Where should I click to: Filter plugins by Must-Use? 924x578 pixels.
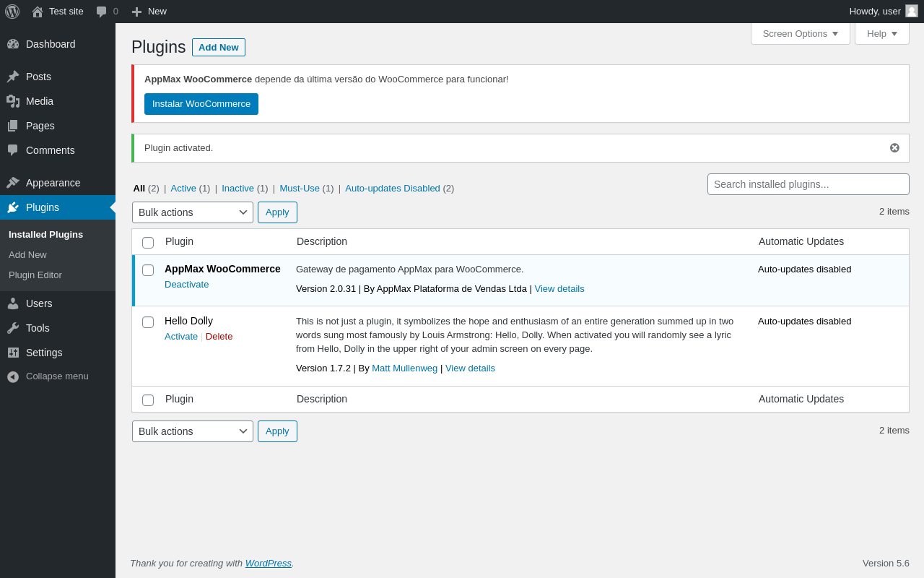(x=300, y=189)
